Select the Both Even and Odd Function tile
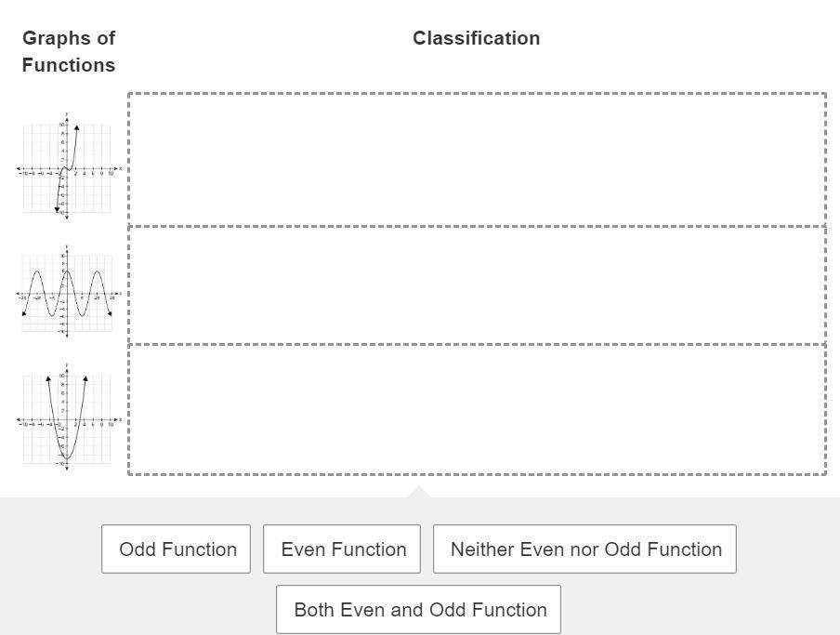This screenshot has width=840, height=635. click(x=418, y=609)
